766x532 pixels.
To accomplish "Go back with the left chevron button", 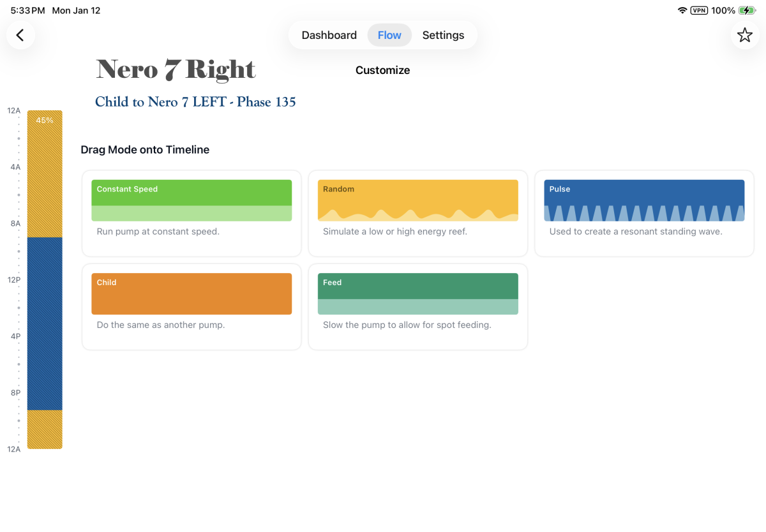I will point(20,35).
